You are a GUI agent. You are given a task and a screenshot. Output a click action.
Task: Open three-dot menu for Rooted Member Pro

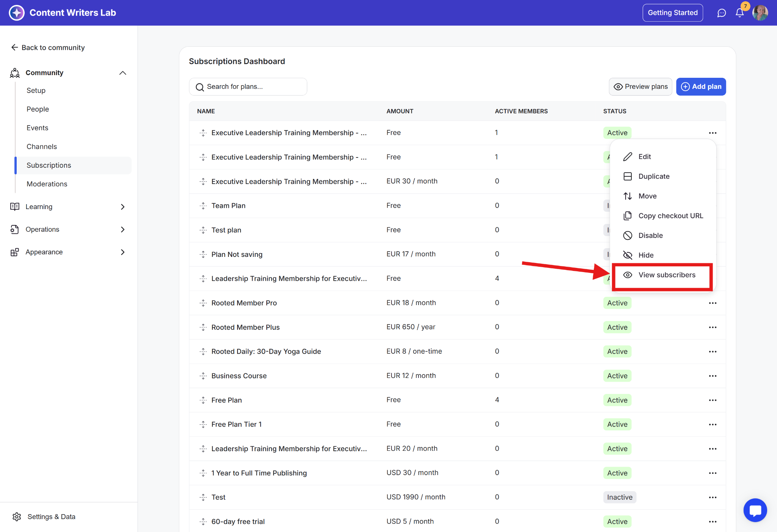[x=713, y=303]
